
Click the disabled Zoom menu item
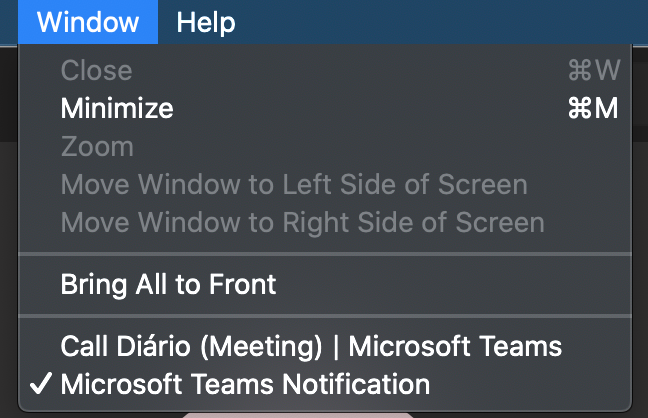click(97, 146)
